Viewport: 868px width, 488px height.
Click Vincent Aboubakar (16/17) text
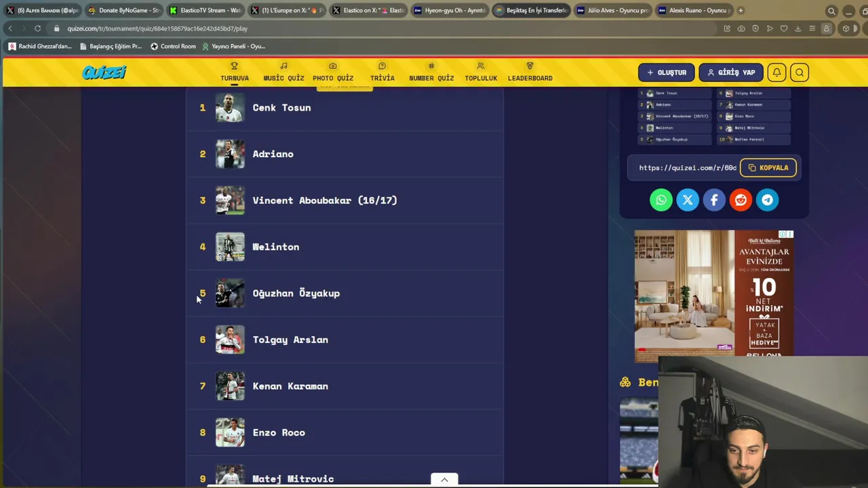325,201
